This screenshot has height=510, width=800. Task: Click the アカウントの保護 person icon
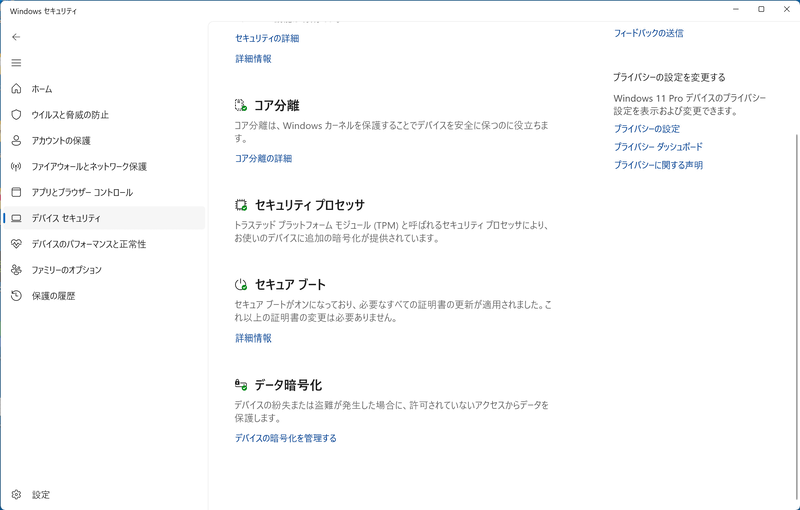click(16, 140)
